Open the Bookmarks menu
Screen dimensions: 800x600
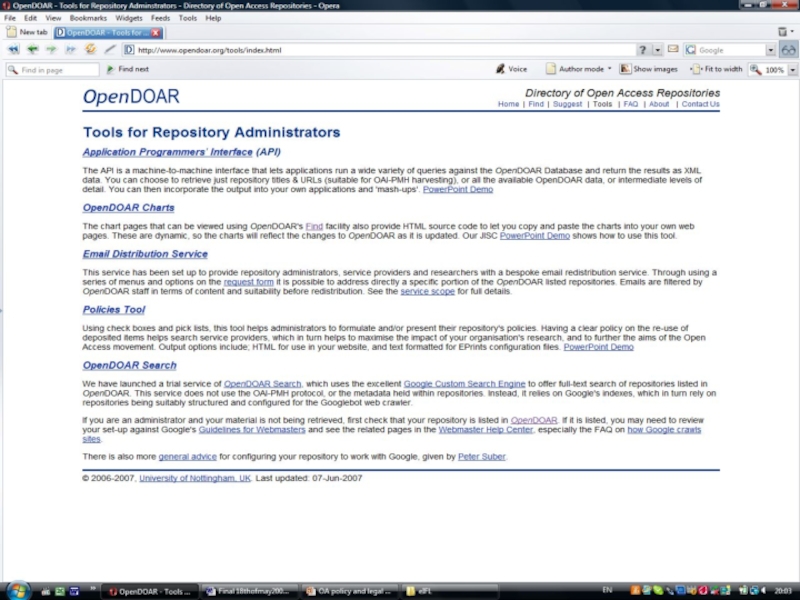[88, 18]
